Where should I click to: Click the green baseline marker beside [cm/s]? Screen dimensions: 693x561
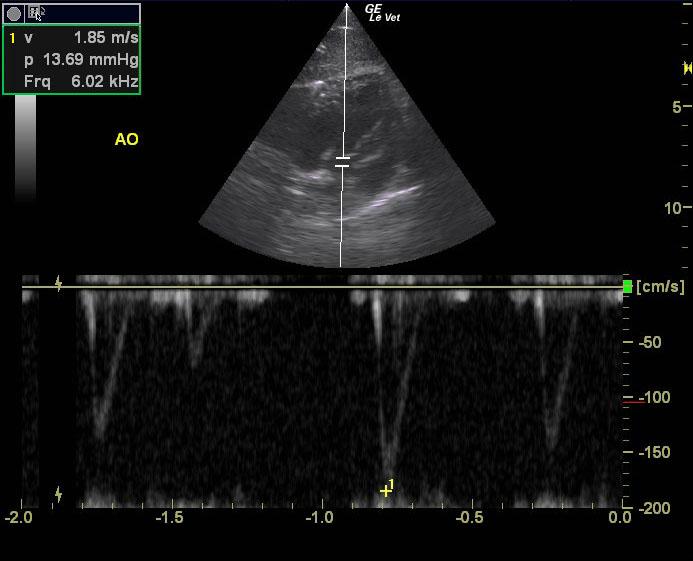pos(628,286)
